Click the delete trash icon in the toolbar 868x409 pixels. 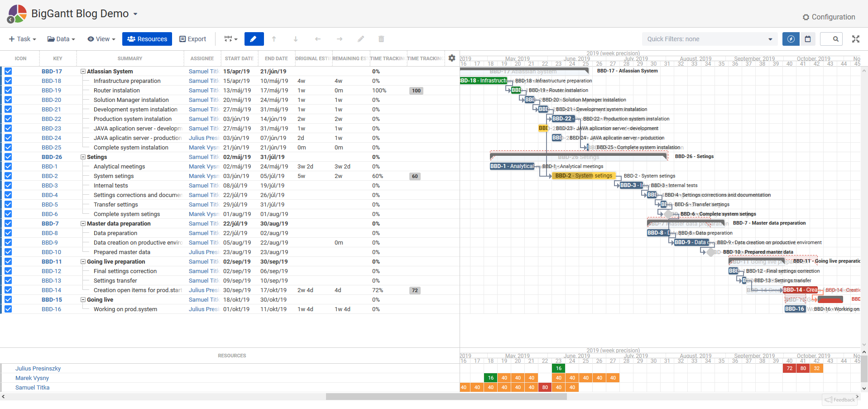[381, 39]
